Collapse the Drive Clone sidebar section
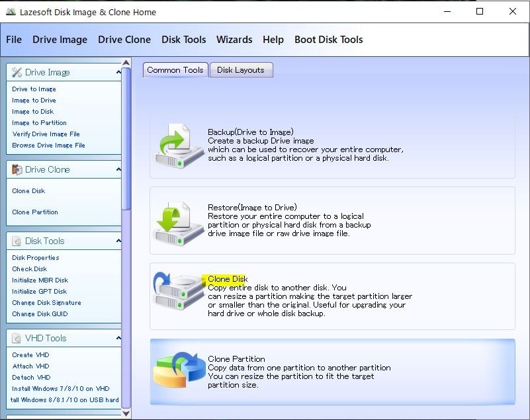 [x=118, y=169]
